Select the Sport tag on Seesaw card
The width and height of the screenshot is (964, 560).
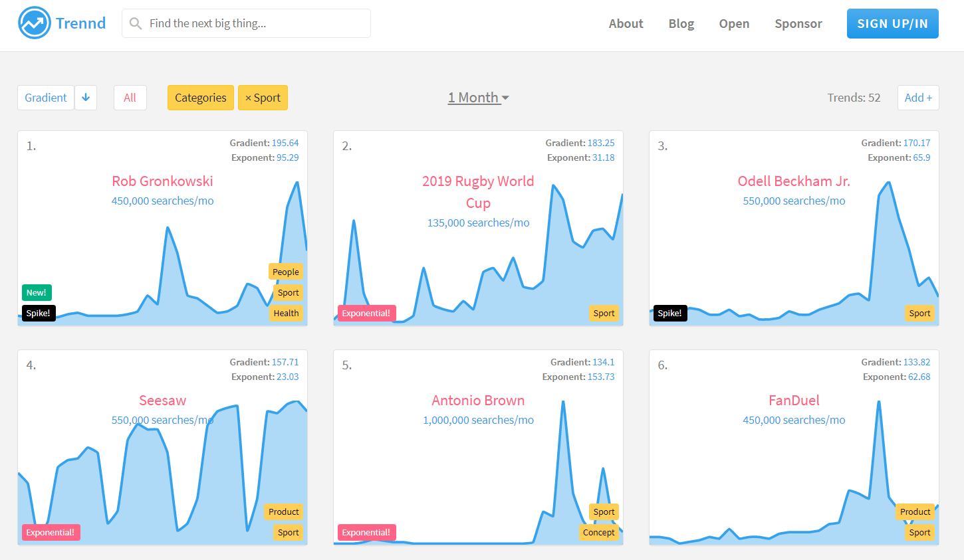point(289,533)
